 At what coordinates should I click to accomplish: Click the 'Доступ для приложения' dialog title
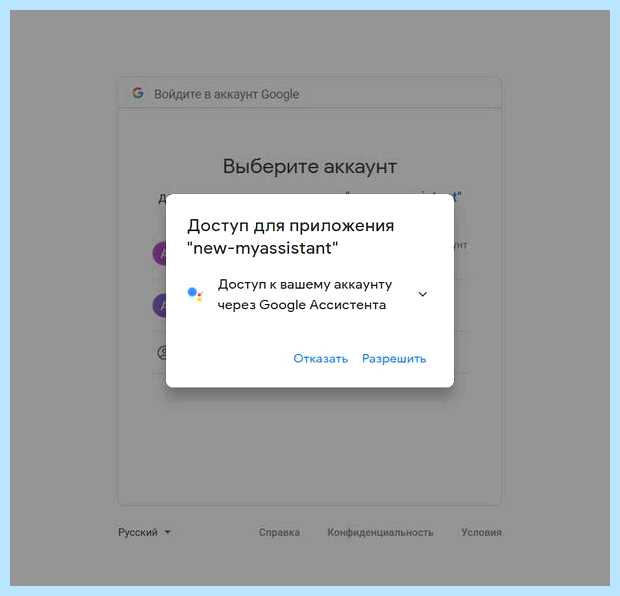click(x=291, y=237)
